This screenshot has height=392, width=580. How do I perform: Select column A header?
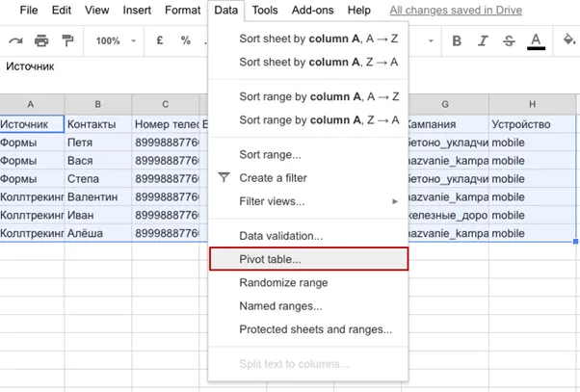click(x=31, y=104)
